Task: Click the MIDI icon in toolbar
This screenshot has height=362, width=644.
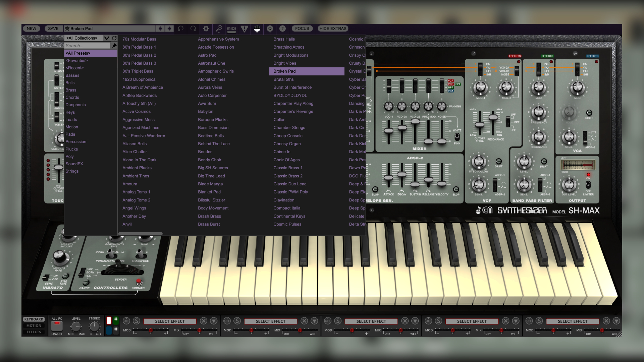Action: 231,29
